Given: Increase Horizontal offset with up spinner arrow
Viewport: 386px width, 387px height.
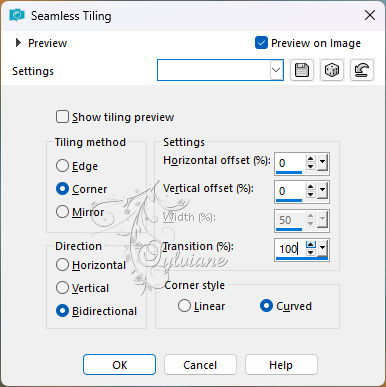Looking at the screenshot, I should pyautogui.click(x=310, y=159).
